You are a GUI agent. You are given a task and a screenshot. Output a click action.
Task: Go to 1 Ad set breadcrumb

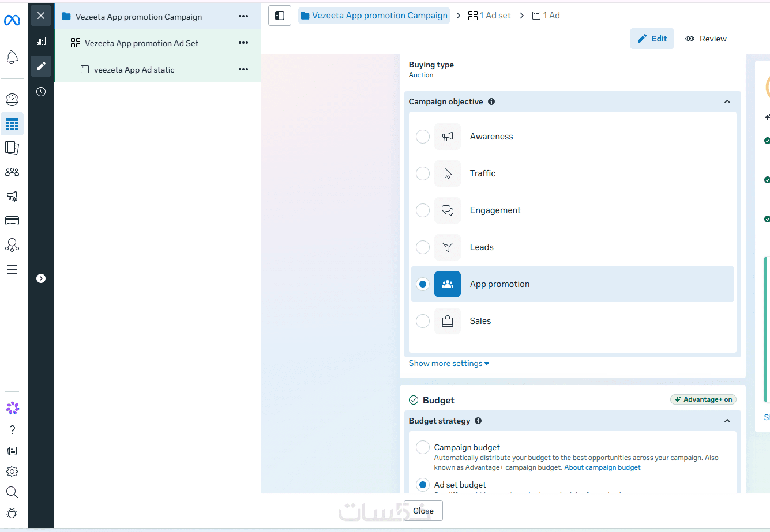489,16
